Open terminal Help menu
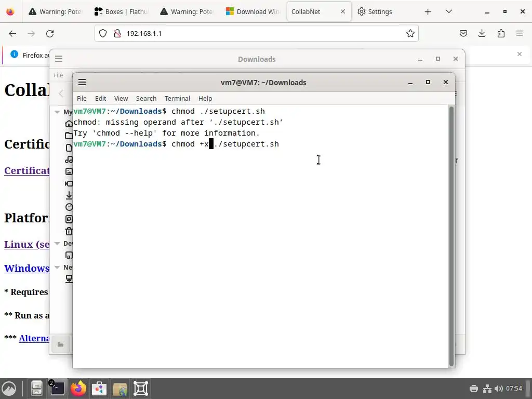The height and width of the screenshot is (399, 532). [205, 98]
